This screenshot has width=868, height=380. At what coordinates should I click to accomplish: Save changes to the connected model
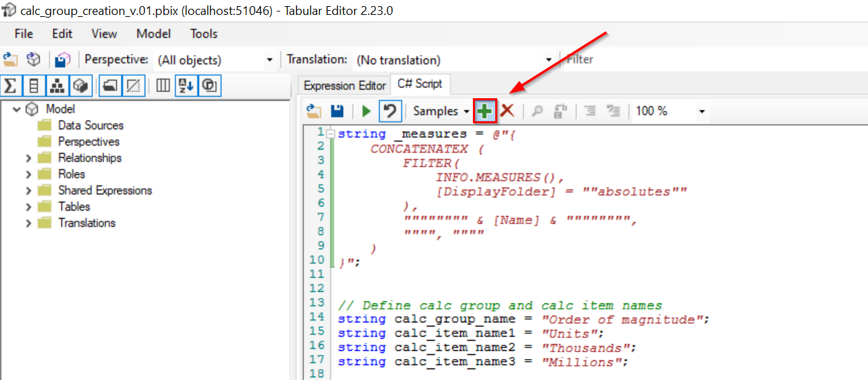pos(62,60)
